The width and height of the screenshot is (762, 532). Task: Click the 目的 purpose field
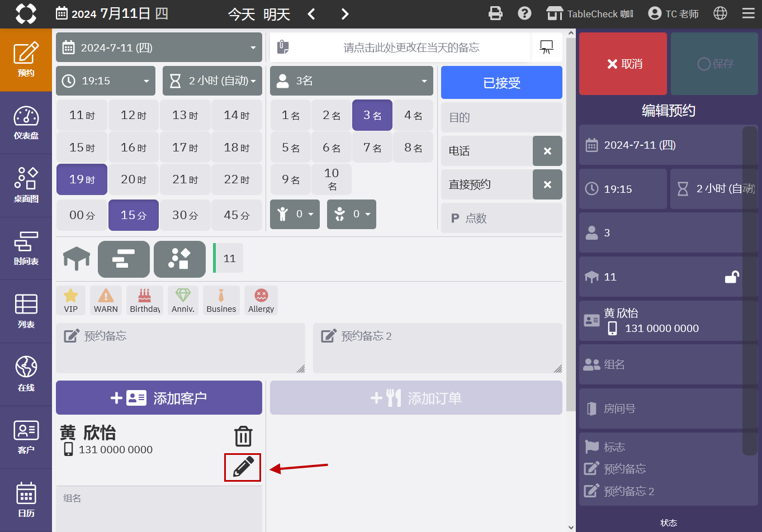(x=501, y=117)
